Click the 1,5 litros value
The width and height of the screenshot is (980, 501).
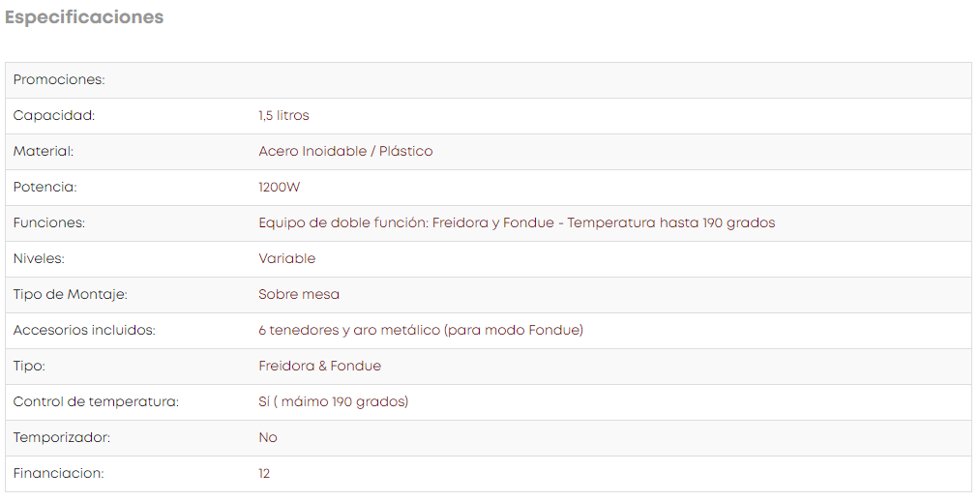click(x=283, y=115)
